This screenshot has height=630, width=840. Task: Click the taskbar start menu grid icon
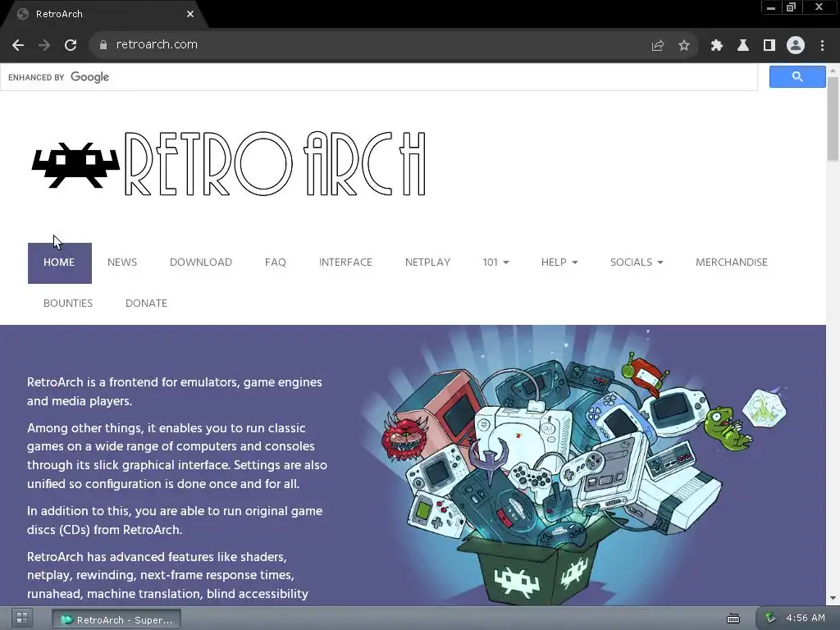tap(22, 618)
